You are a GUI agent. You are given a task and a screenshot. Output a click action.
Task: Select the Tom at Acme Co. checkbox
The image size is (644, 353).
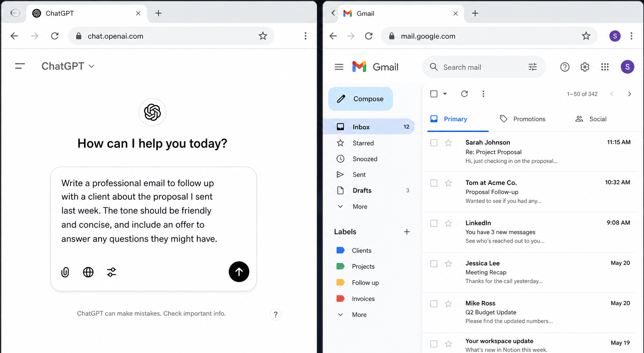click(x=434, y=183)
